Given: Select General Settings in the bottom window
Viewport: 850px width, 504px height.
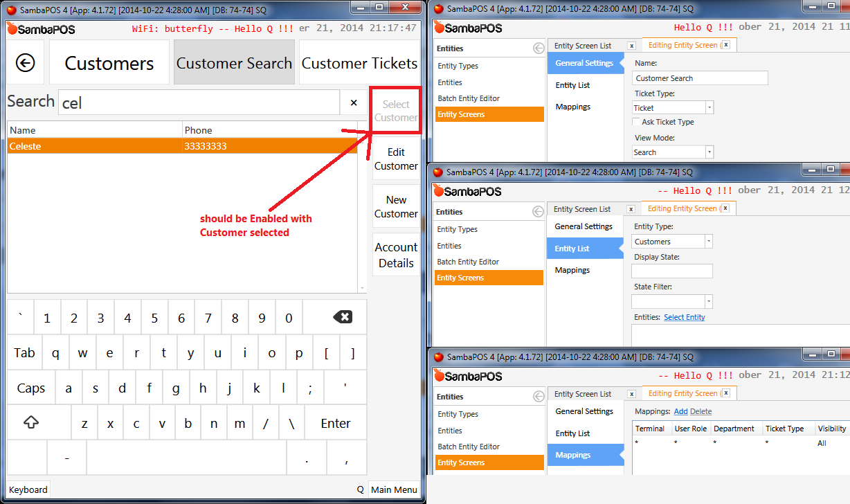Looking at the screenshot, I should (x=584, y=411).
